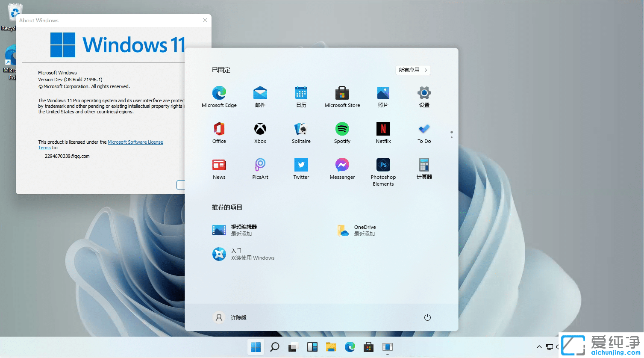Open Search from the taskbar
Screen dimensions: 644x358
pyautogui.click(x=274, y=347)
